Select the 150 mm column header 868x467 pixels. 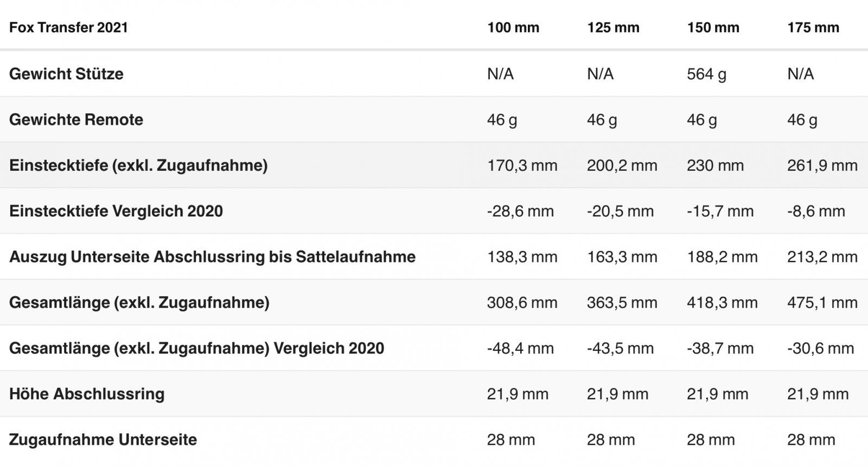coord(713,28)
